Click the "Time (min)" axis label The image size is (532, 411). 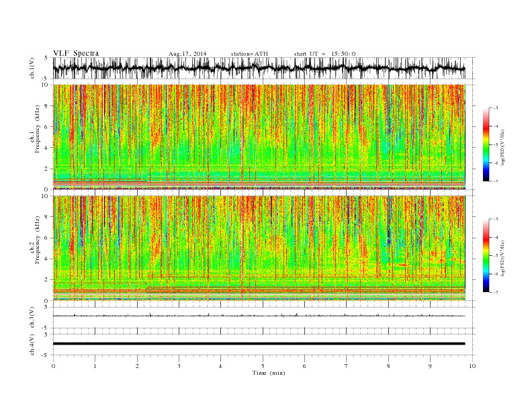click(x=269, y=373)
